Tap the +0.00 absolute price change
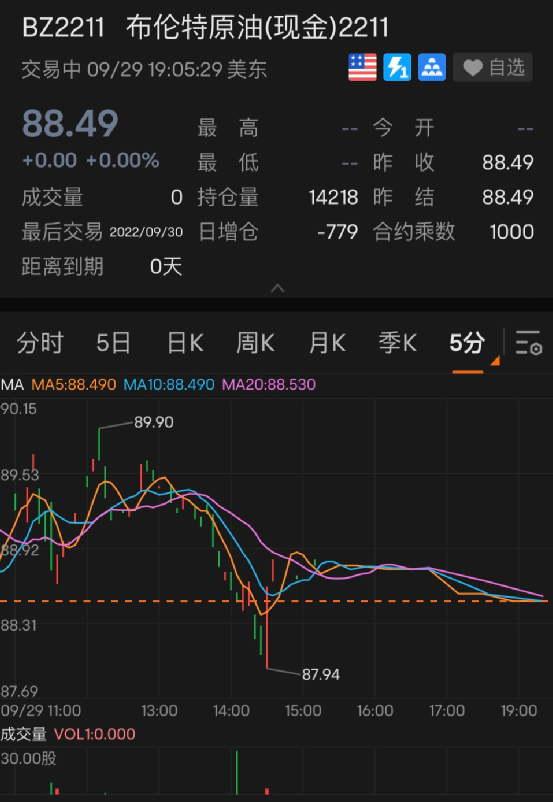Viewport: 553px width, 802px height. (x=49, y=161)
